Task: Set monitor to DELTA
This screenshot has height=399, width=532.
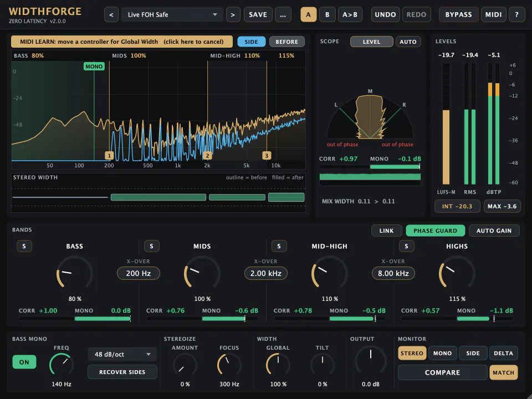Action: click(504, 353)
